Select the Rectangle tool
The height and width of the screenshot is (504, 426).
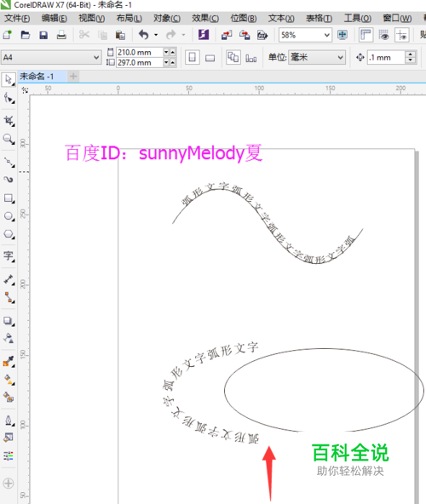(9, 198)
